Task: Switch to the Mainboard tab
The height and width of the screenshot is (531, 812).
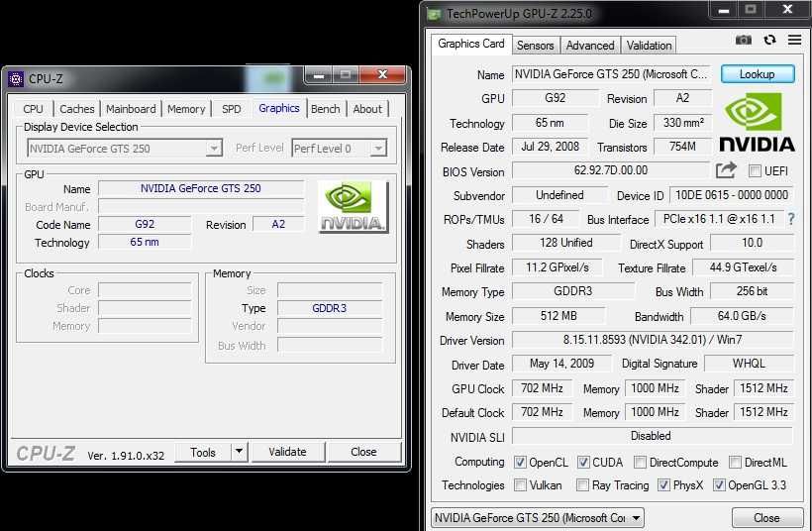Action: pos(131,109)
